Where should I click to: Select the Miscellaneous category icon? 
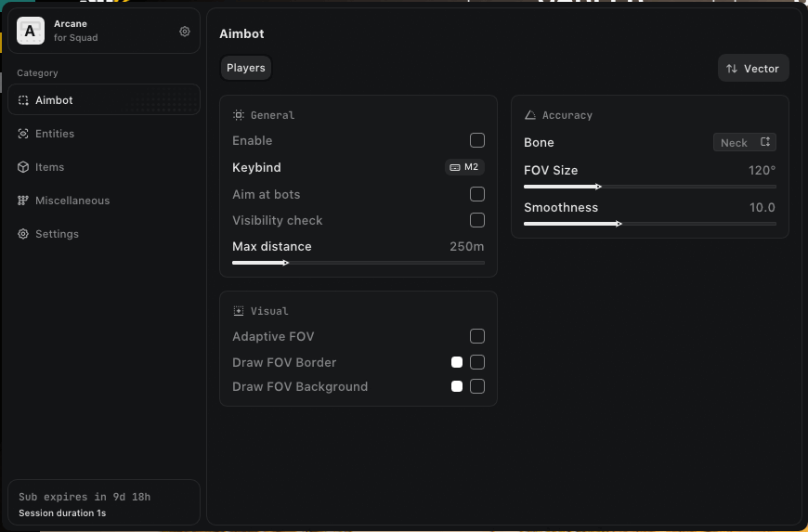pyautogui.click(x=23, y=201)
